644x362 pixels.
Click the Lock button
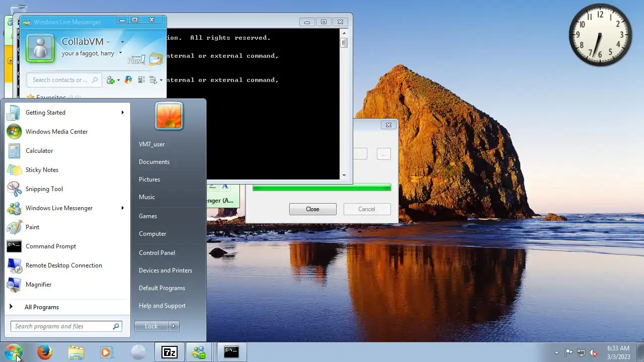click(151, 326)
